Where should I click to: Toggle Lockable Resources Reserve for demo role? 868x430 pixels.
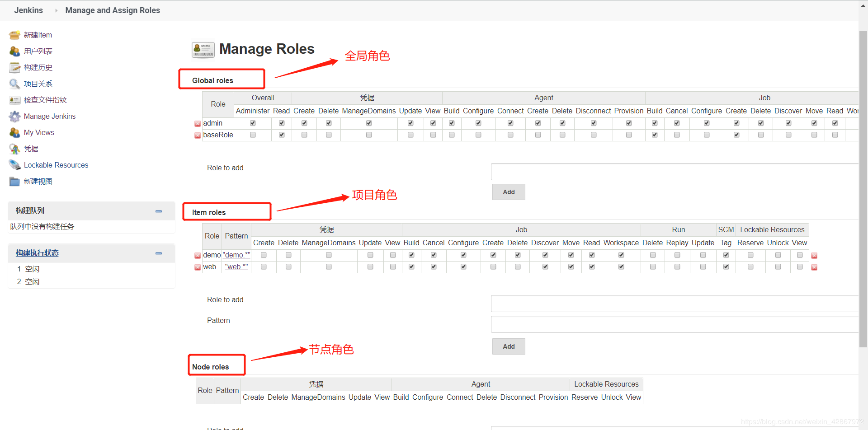tap(750, 255)
